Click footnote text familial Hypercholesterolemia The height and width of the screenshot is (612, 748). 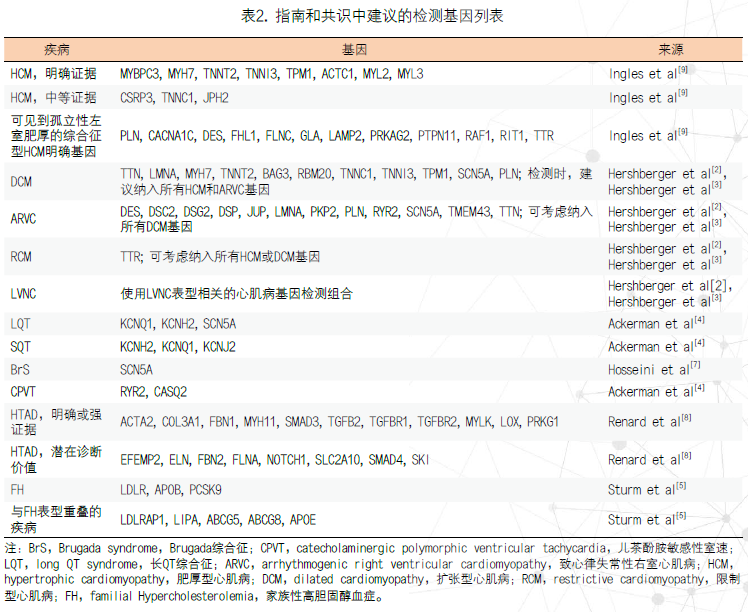[172, 596]
